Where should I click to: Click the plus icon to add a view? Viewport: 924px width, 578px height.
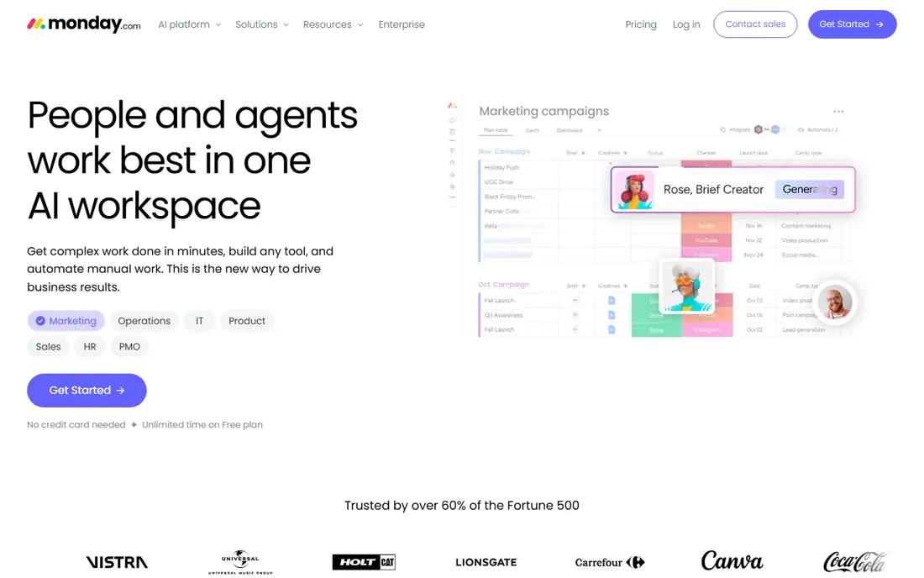599,130
